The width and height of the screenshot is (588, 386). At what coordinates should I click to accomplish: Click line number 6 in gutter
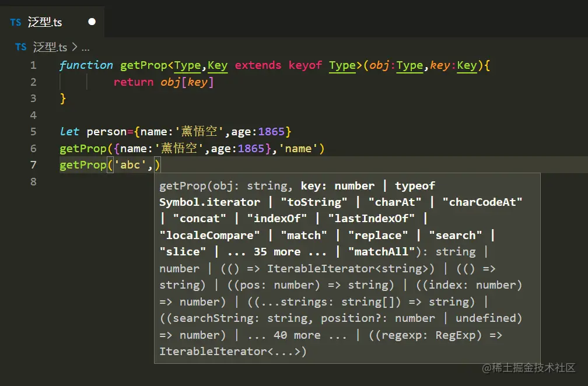point(33,149)
